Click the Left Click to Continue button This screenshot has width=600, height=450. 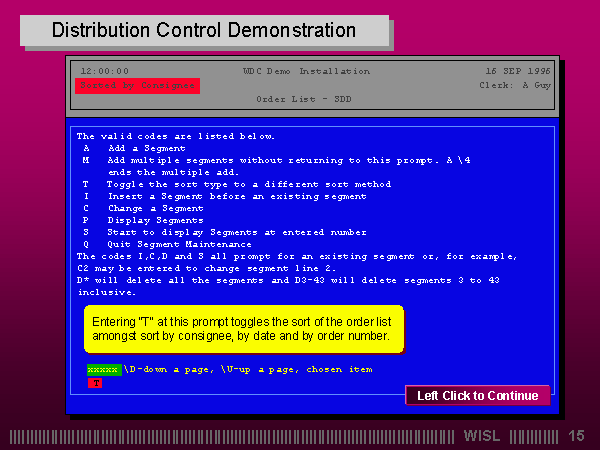477,395
